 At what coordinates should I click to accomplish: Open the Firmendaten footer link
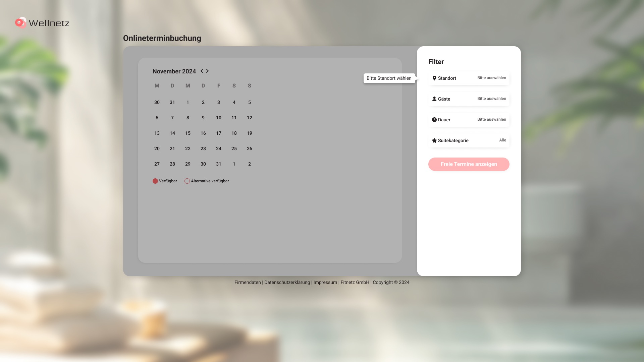(x=248, y=282)
